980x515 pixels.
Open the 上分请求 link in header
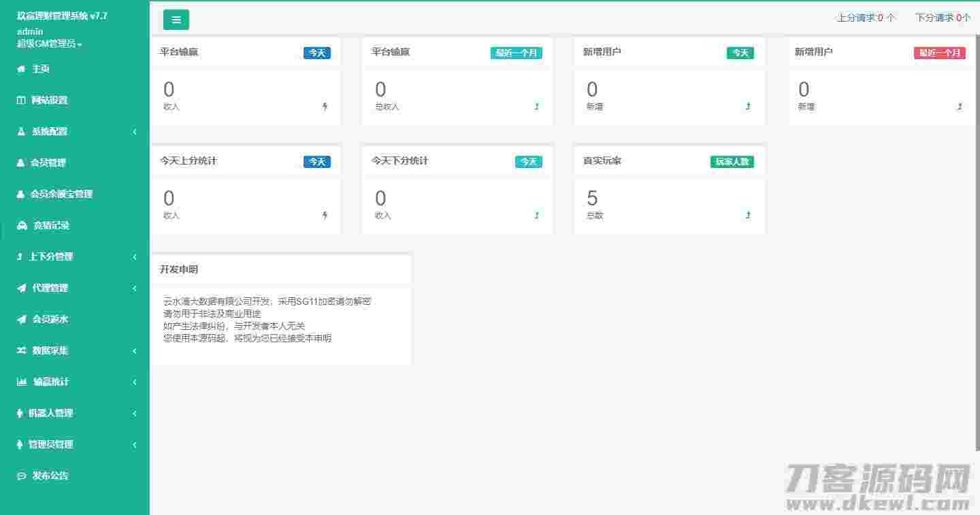866,18
